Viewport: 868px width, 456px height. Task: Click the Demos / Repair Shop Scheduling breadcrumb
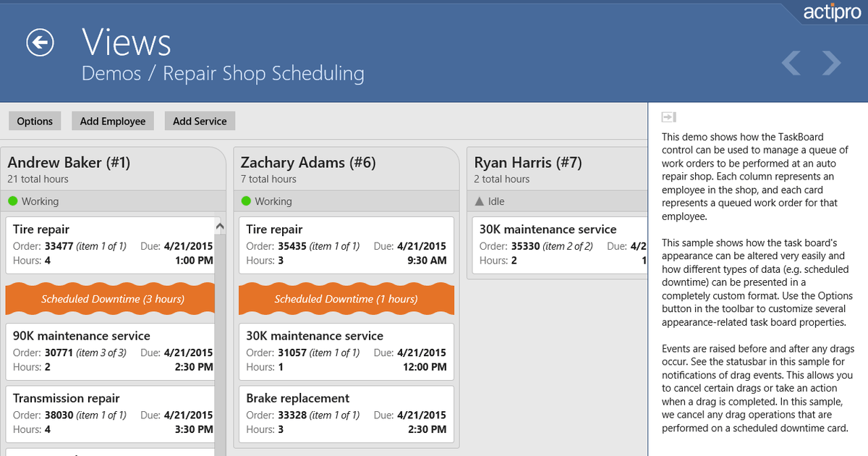[223, 73]
